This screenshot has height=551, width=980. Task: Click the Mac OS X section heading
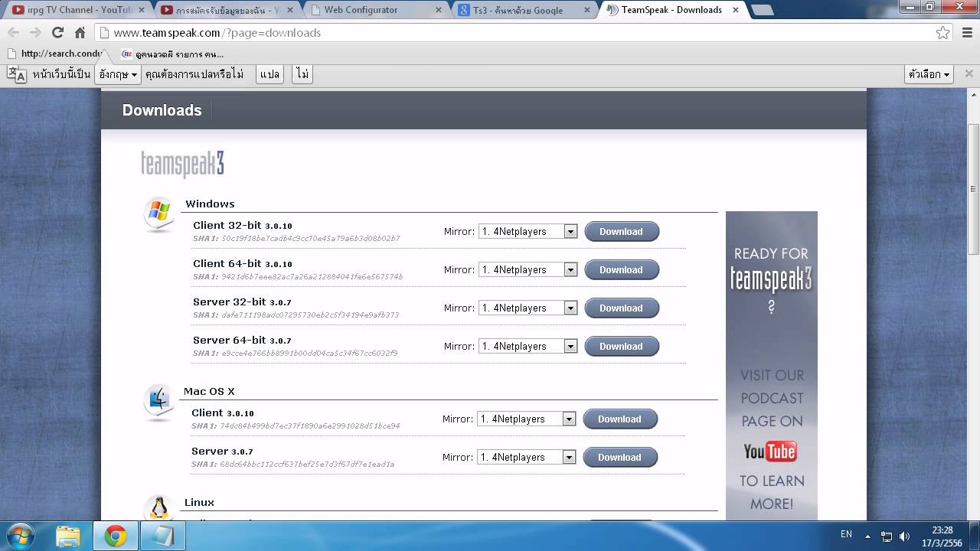coord(209,391)
